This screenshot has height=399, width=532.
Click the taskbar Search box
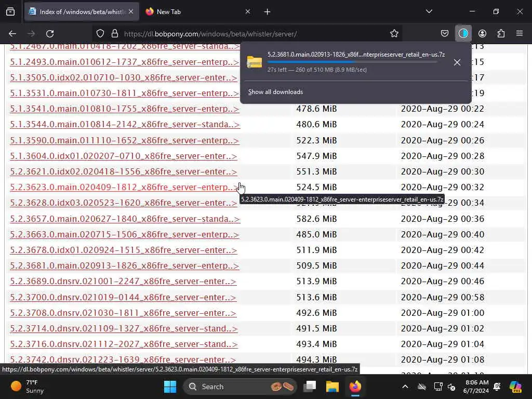pos(240,387)
